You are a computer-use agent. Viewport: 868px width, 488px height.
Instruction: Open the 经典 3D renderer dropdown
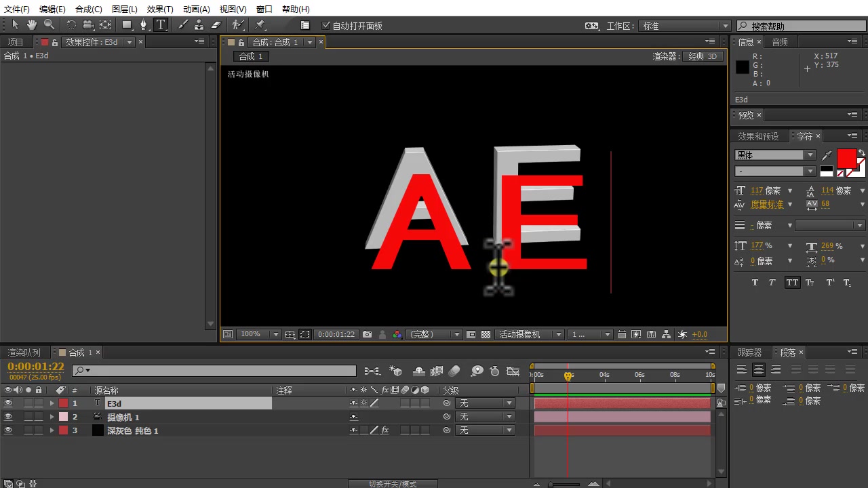point(703,56)
